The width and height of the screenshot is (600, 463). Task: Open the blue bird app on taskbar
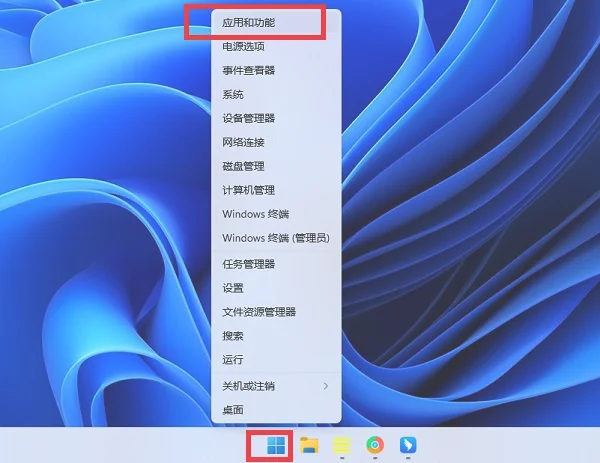click(408, 445)
